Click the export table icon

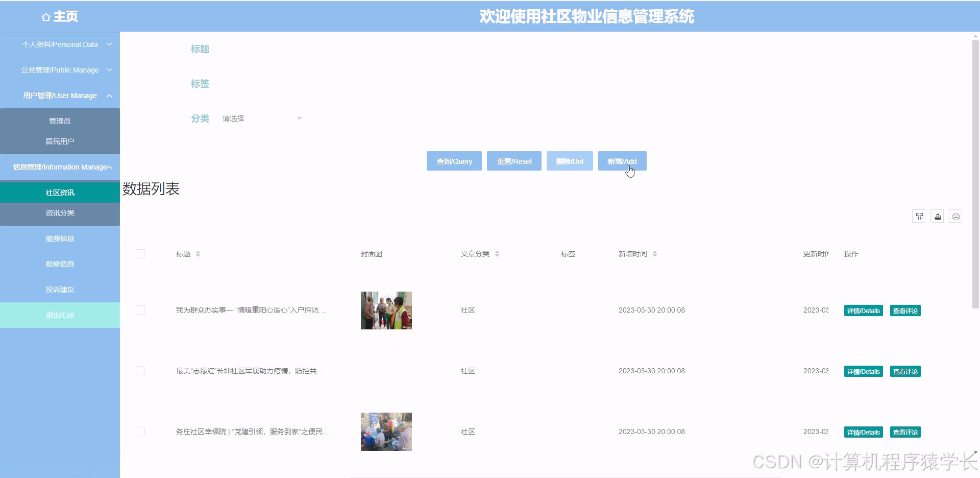pyautogui.click(x=938, y=217)
